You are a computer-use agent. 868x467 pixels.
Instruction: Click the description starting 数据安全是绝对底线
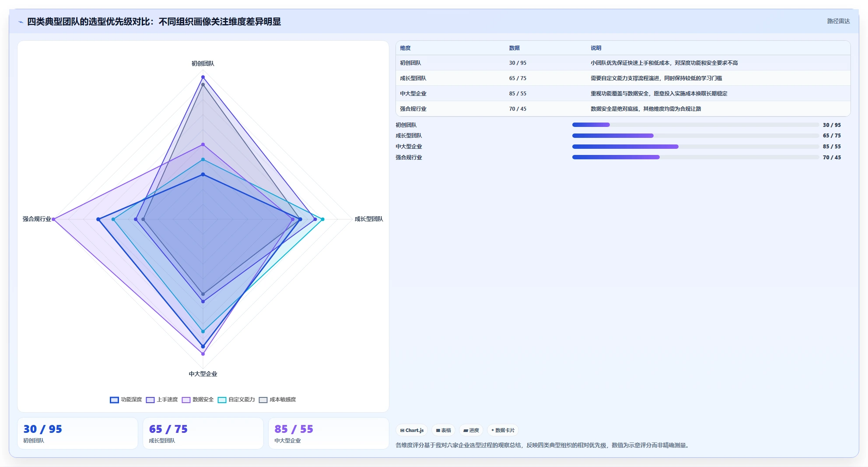[x=646, y=109]
